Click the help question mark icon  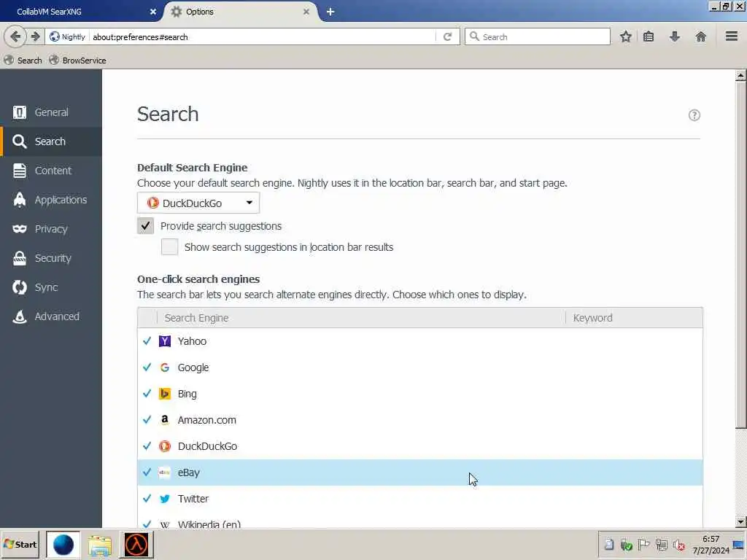pos(694,115)
